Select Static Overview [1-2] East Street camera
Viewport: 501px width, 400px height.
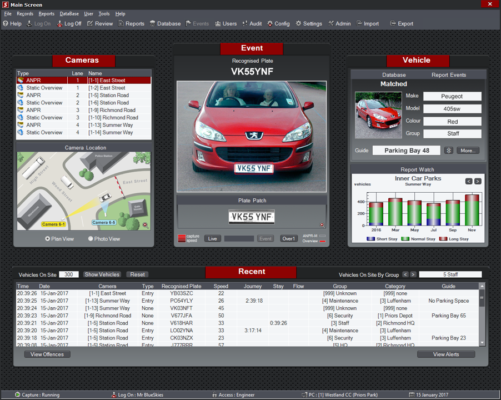coord(84,88)
